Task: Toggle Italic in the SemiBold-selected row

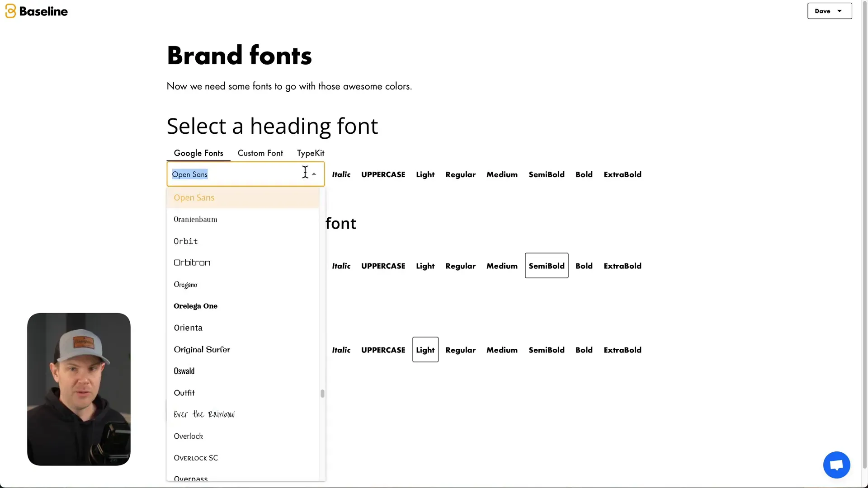Action: [341, 266]
